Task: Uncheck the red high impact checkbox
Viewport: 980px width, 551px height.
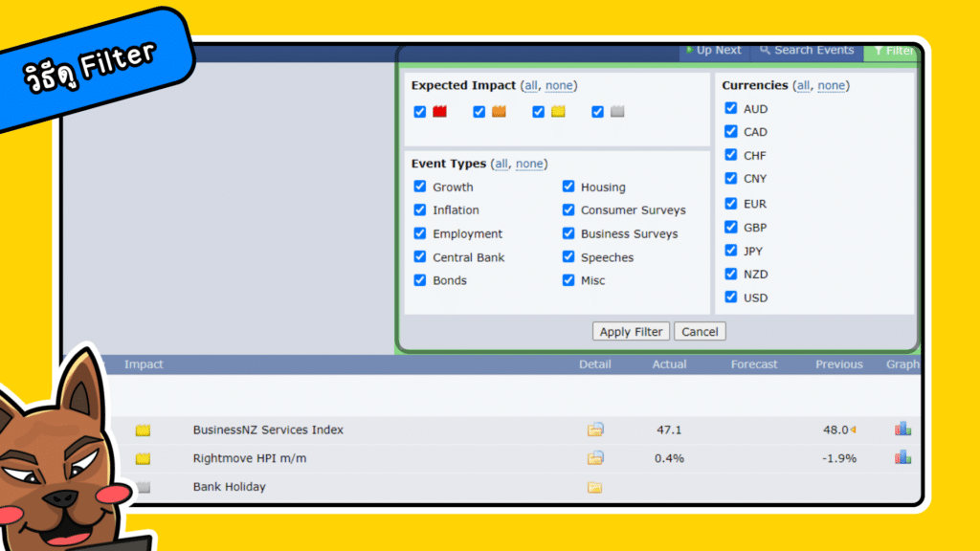Action: 420,112
